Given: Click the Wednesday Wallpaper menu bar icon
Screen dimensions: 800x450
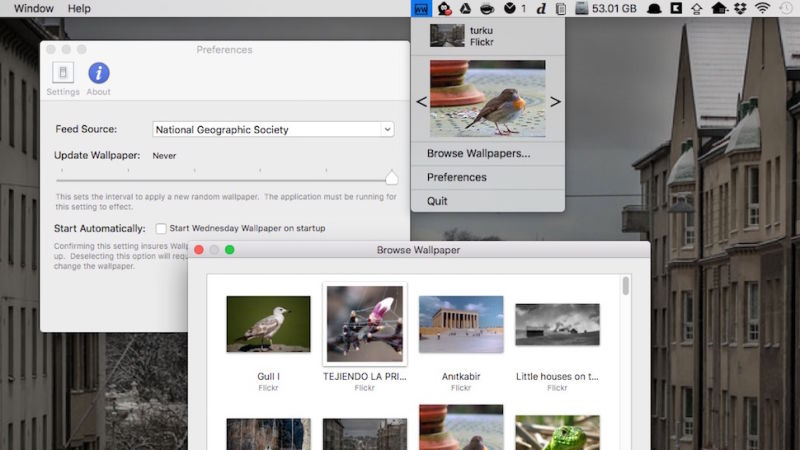Looking at the screenshot, I should [421, 9].
